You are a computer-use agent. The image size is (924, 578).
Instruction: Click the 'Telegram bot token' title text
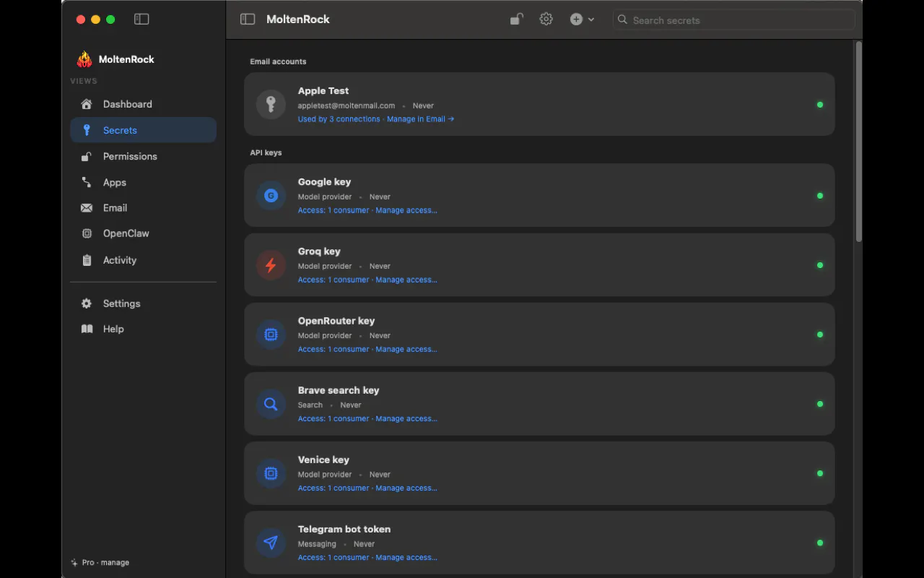[344, 529]
